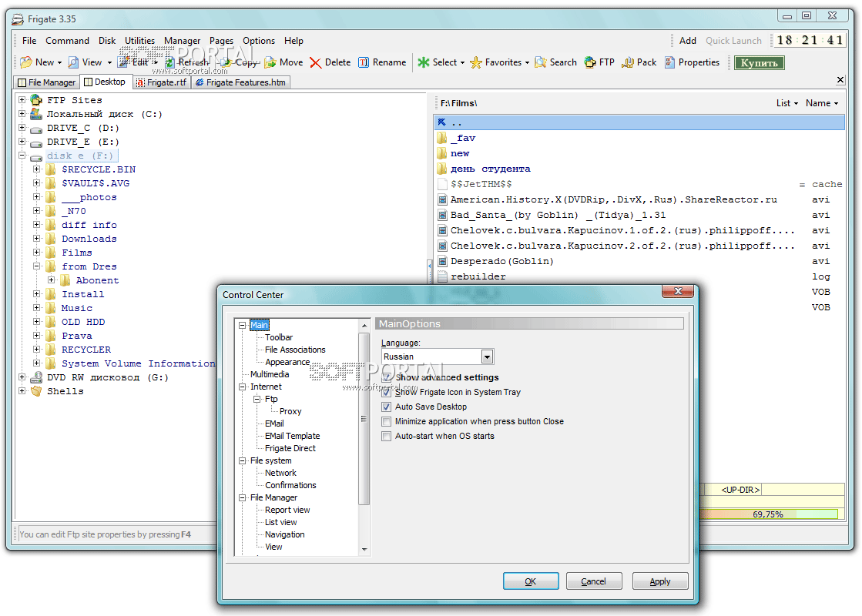Open the Utilities menu

[139, 41]
